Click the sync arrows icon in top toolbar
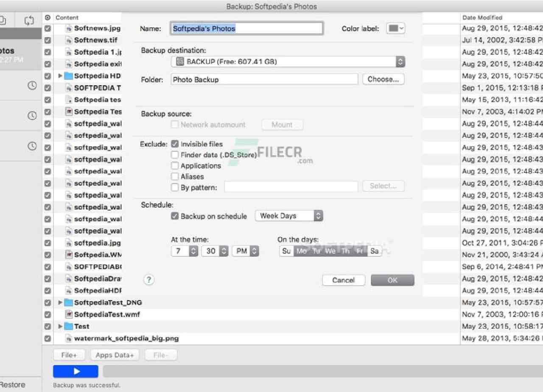 click(29, 20)
